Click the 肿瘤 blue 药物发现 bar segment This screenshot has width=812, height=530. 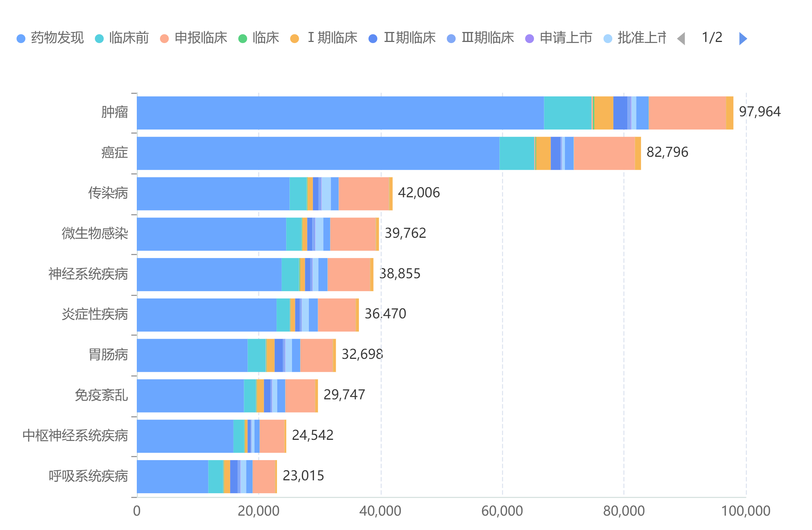[340, 113]
